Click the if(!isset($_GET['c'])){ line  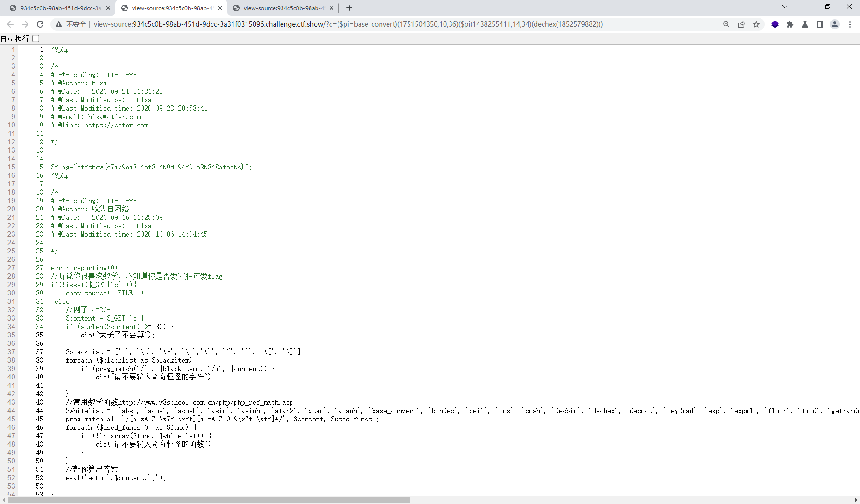tap(94, 285)
